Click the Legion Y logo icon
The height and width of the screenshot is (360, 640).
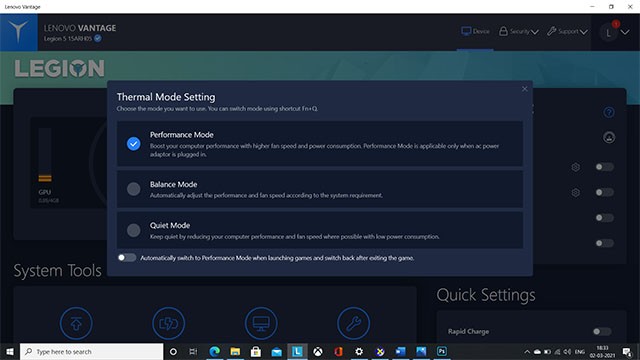pos(18,32)
